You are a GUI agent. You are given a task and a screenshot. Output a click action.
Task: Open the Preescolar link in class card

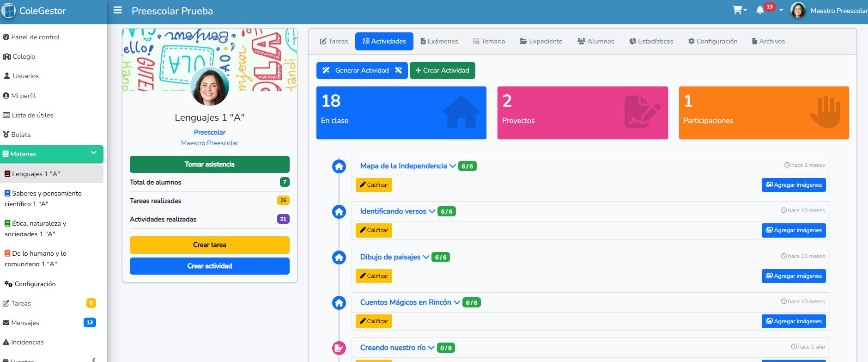coord(210,132)
